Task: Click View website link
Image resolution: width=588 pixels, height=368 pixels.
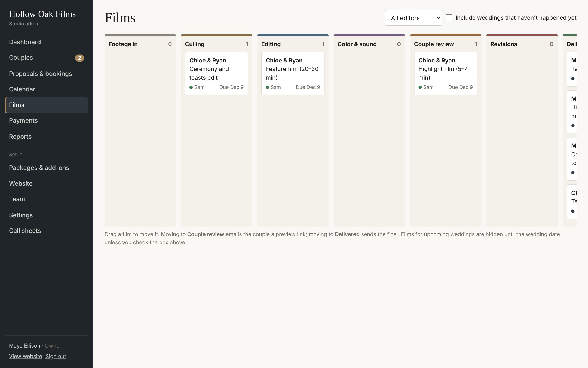Action: click(26, 356)
